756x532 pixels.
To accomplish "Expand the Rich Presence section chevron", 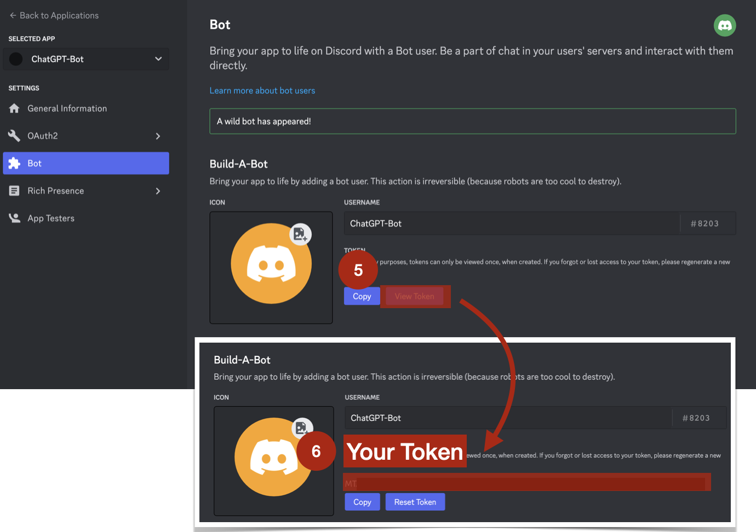I will click(x=158, y=190).
